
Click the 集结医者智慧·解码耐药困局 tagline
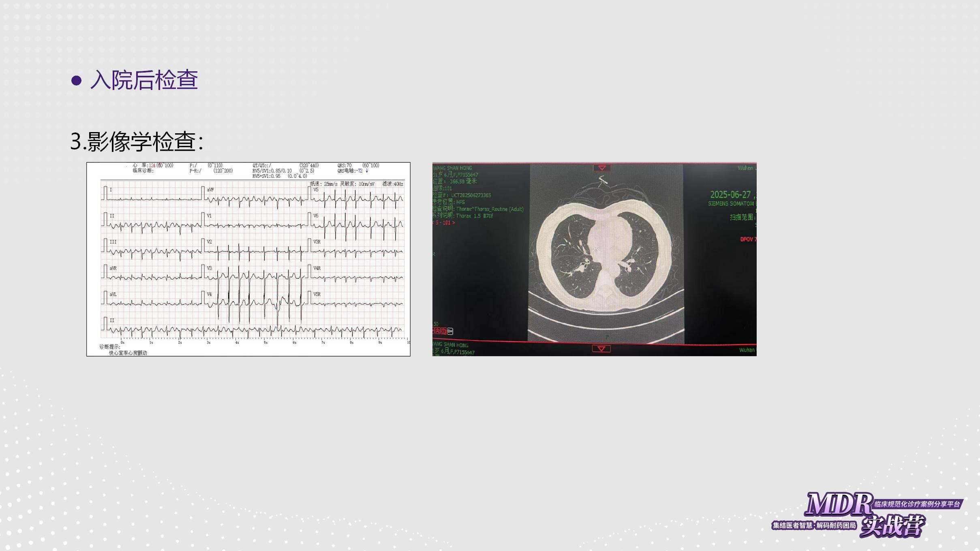pyautogui.click(x=814, y=525)
